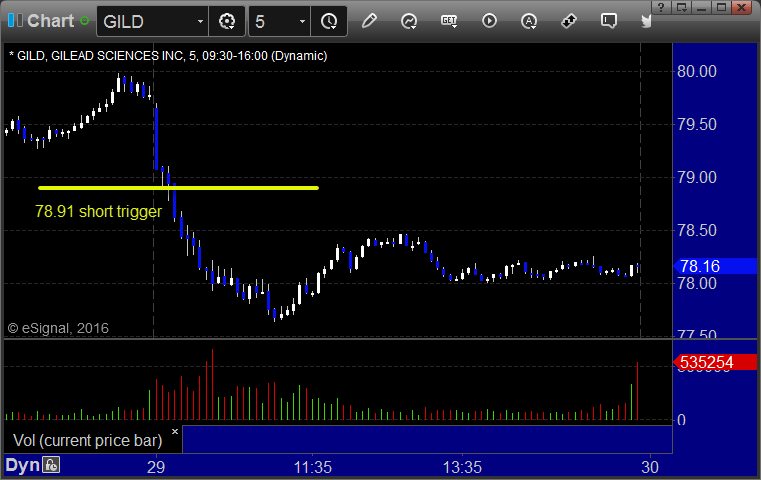
Task: Click the Chart title label
Action: point(50,21)
